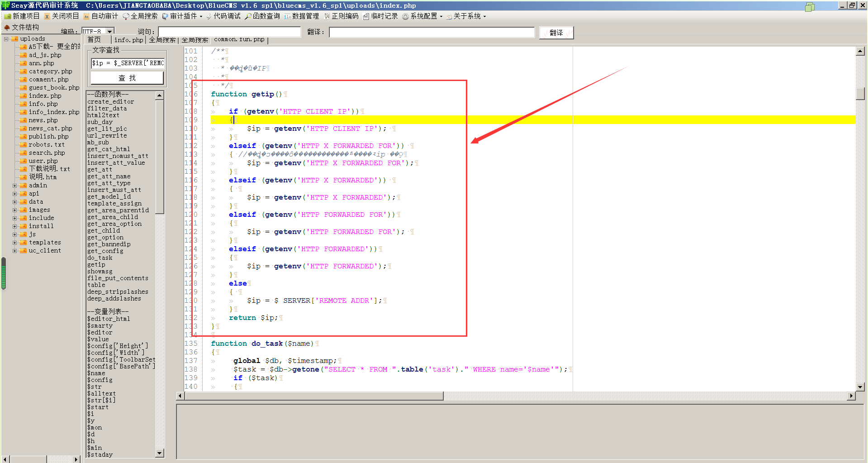Click the code editor horizontal scroll thumb

click(314, 396)
